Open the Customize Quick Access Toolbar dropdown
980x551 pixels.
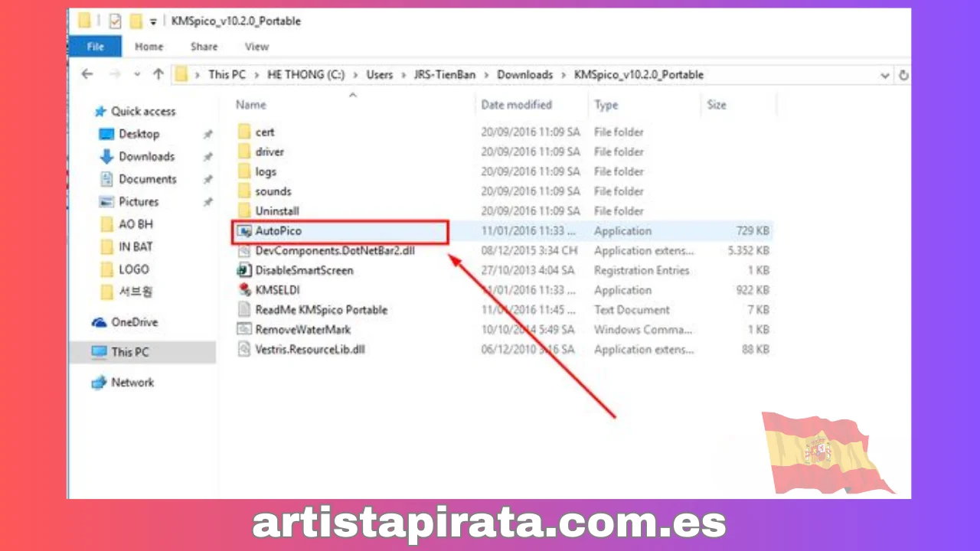pos(153,22)
